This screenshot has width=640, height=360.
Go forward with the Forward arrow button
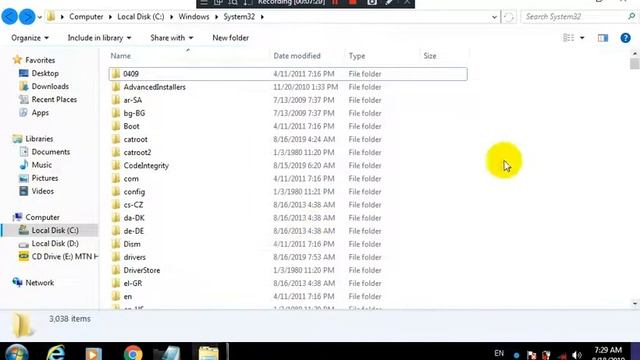coord(27,17)
